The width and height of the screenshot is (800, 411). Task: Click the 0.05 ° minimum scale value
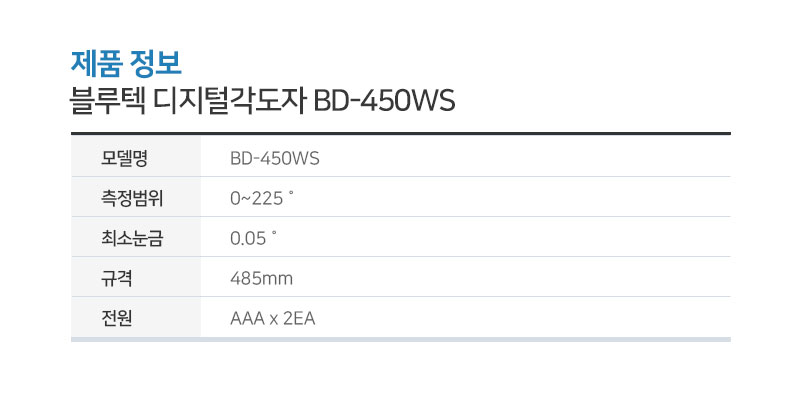[253, 238]
